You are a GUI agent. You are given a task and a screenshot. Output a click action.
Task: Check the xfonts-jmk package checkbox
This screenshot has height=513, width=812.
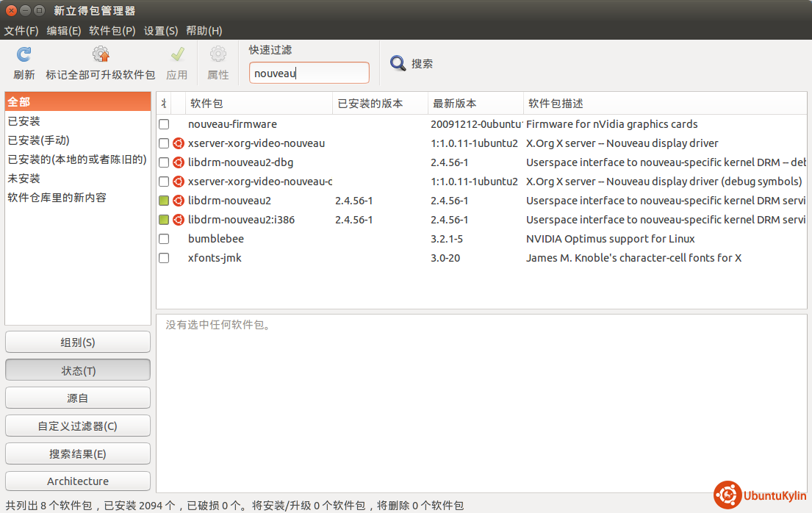tap(164, 258)
